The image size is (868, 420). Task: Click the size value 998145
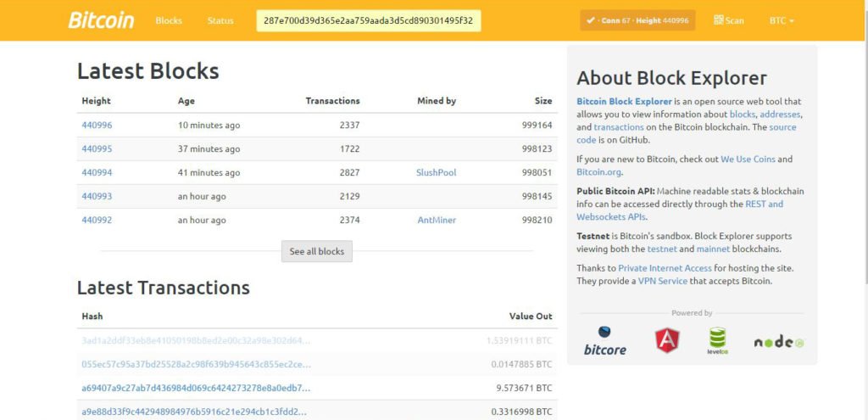click(537, 196)
